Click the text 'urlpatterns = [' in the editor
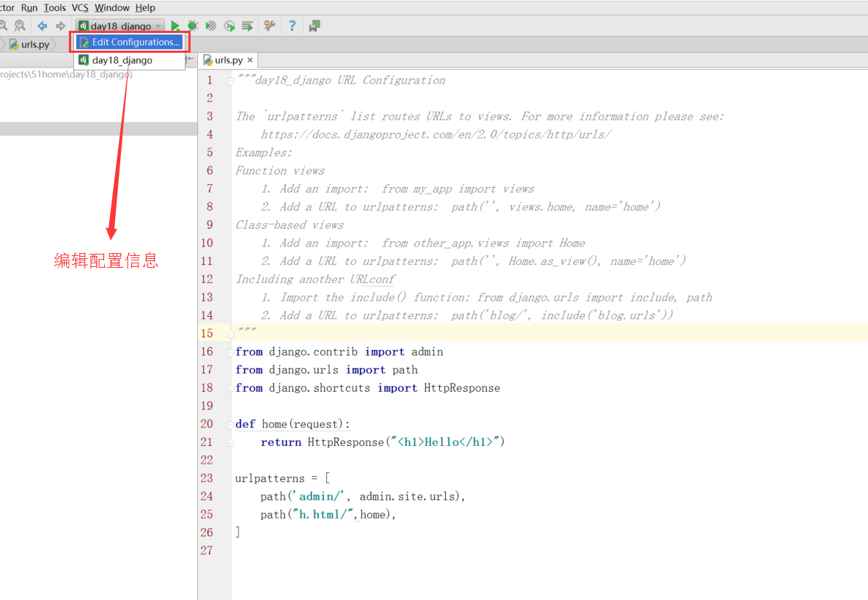Viewport: 868px width, 600px height. click(x=282, y=478)
